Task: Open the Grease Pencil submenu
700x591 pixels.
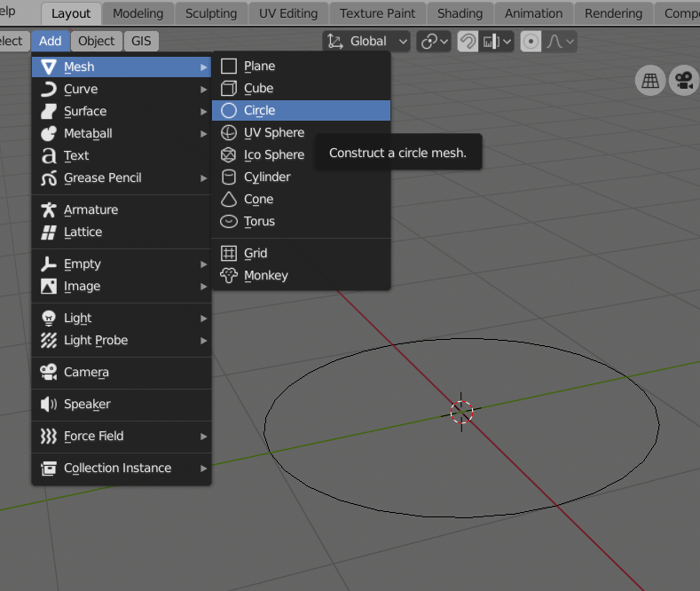Action: [122, 177]
